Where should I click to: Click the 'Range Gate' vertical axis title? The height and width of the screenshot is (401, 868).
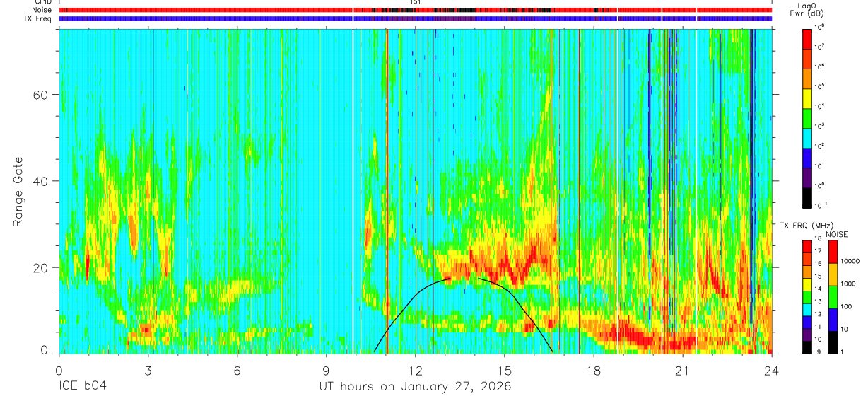coord(18,191)
